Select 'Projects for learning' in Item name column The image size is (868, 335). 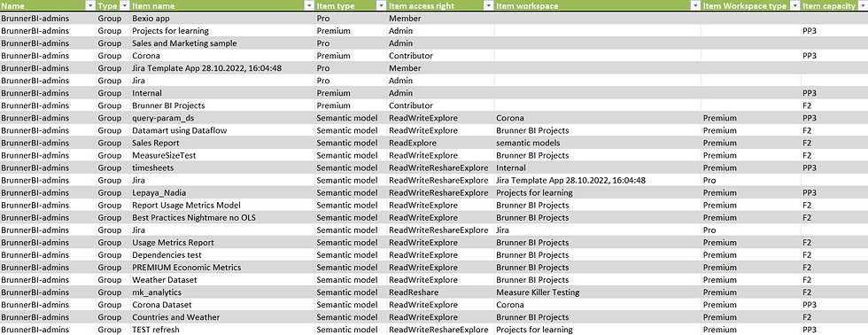pyautogui.click(x=222, y=30)
